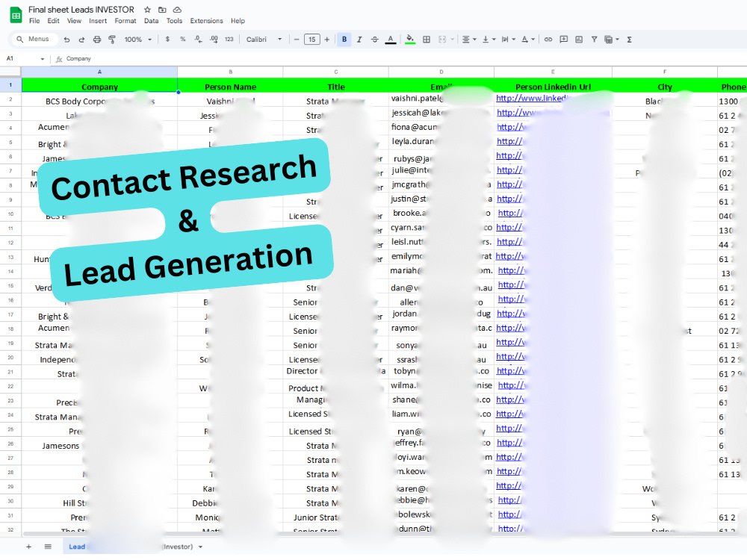
Task: Insert a chart icon
Action: tap(579, 40)
